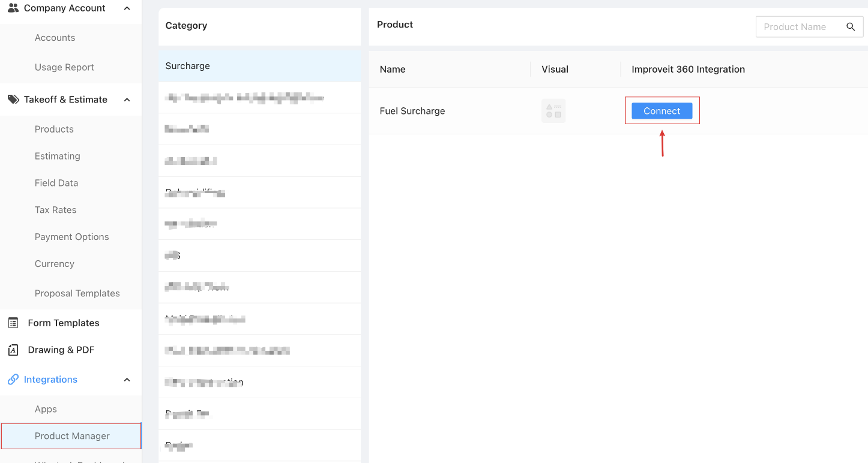This screenshot has height=463, width=868.
Task: Click the Fuel Surcharge product name
Action: [x=412, y=111]
